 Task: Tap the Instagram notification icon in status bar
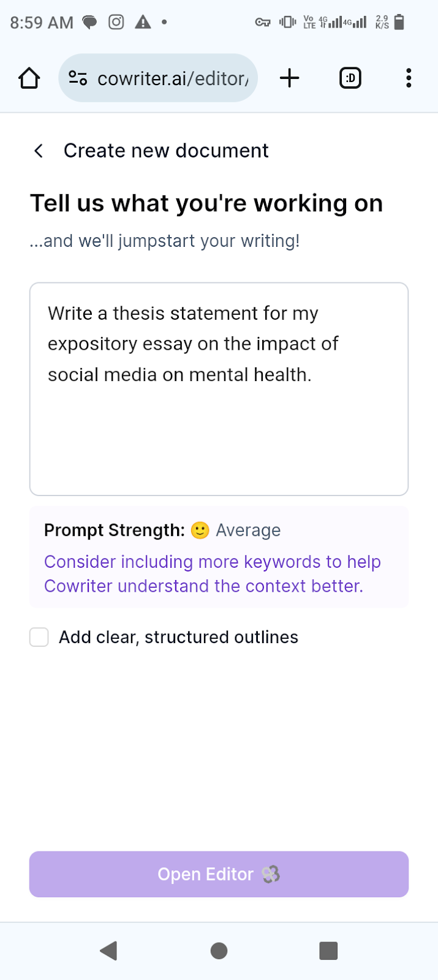click(x=116, y=23)
